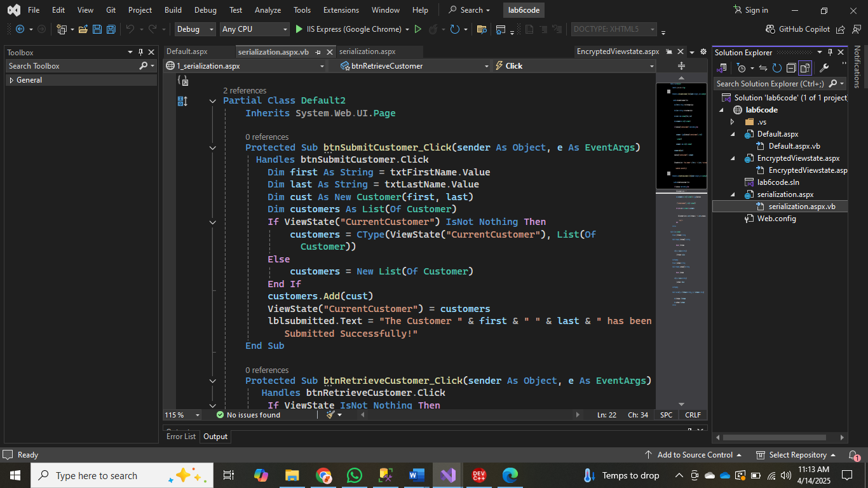Refresh Solution Explorer with circular arrow
This screenshot has height=488, width=868.
(776, 68)
